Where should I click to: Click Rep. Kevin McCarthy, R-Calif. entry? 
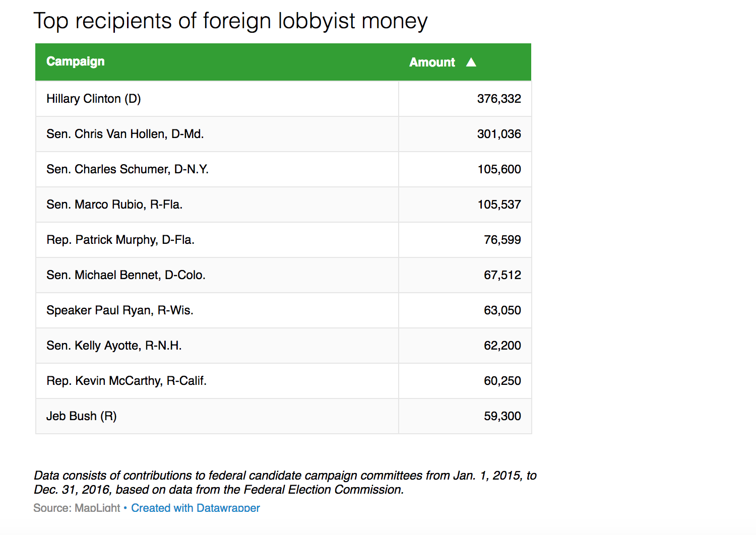127,381
